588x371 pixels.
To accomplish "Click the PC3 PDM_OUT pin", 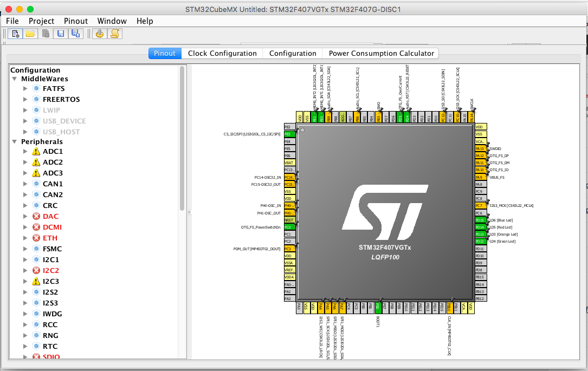I will (x=289, y=249).
